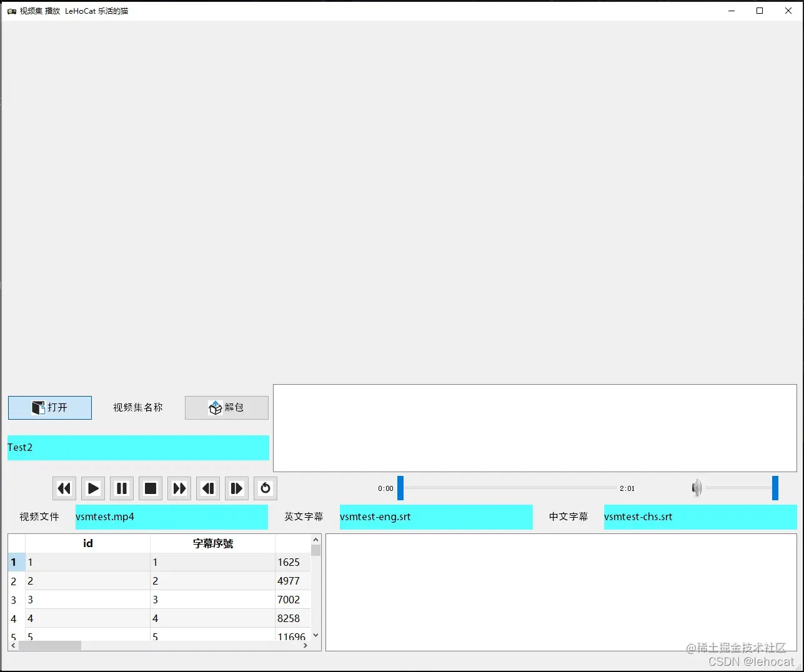The height and width of the screenshot is (672, 804).
Task: Click the table's horizontal scrollbar right arrow
Action: 305,646
